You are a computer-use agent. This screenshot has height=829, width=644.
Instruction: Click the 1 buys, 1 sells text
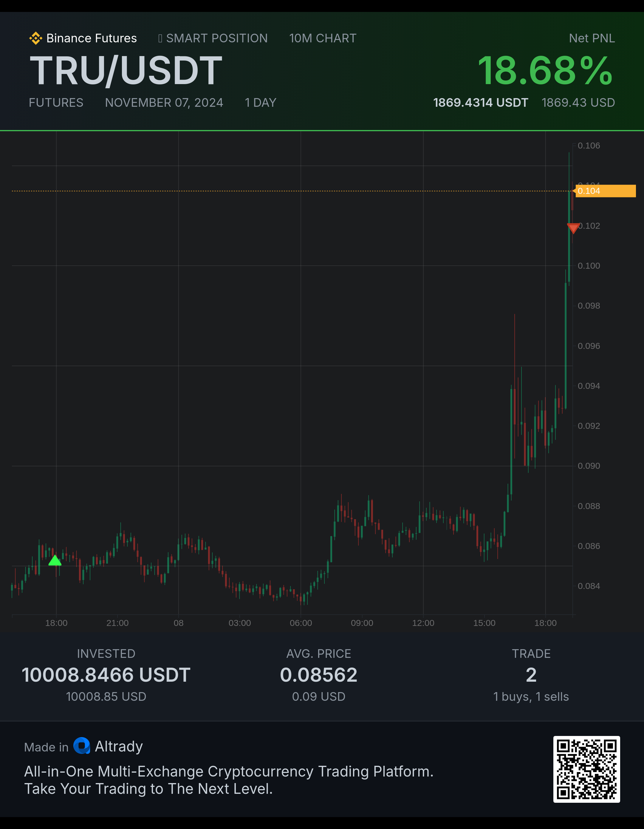click(x=531, y=697)
